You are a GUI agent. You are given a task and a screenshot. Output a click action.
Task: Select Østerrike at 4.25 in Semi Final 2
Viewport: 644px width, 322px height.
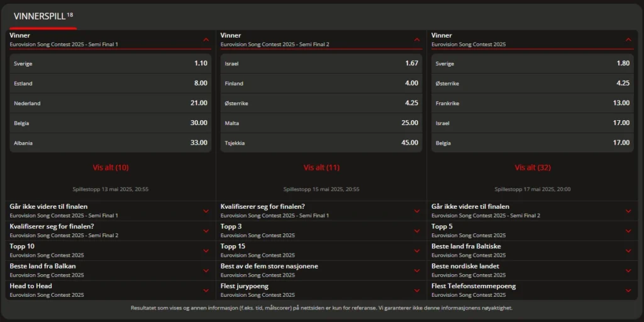pos(321,103)
